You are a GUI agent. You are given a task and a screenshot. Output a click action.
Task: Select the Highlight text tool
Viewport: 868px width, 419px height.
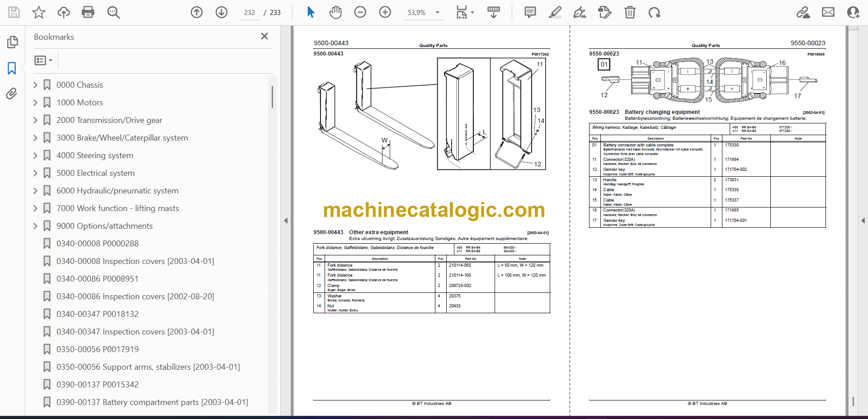tap(555, 12)
